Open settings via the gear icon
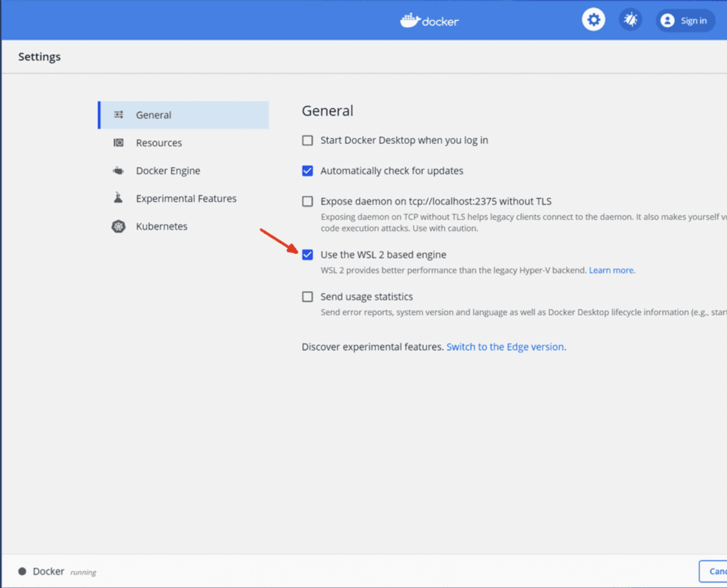This screenshot has width=727, height=588. [593, 20]
